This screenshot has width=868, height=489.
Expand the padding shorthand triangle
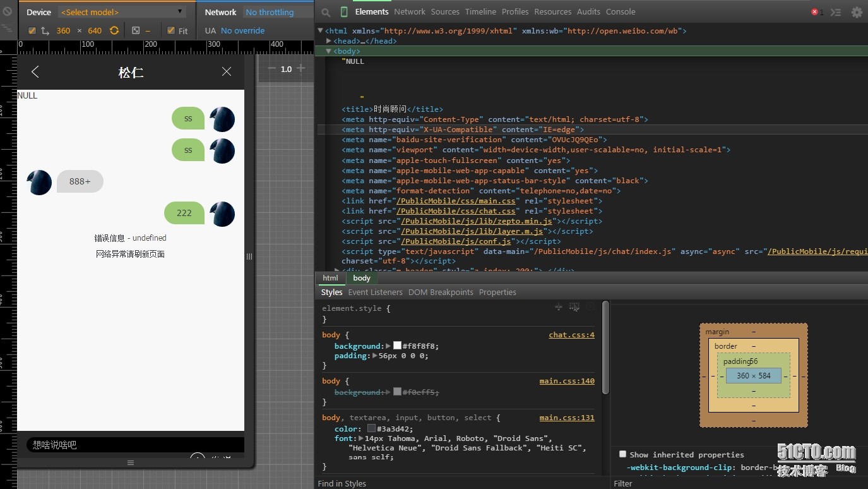[x=375, y=356]
